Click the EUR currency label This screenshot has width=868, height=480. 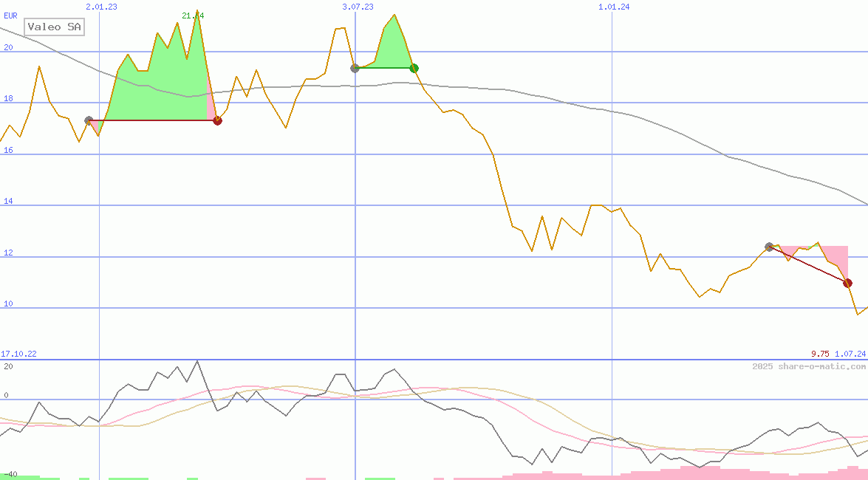tap(10, 15)
